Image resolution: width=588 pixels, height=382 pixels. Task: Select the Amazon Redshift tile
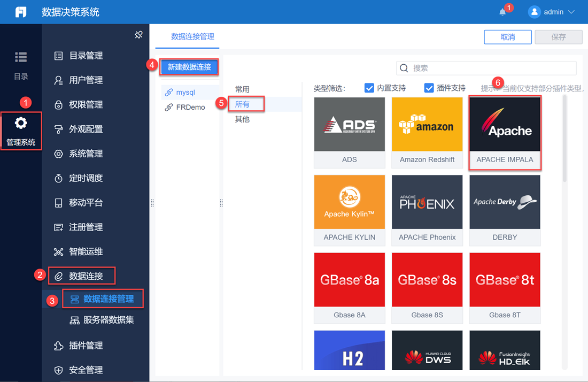[x=427, y=133]
